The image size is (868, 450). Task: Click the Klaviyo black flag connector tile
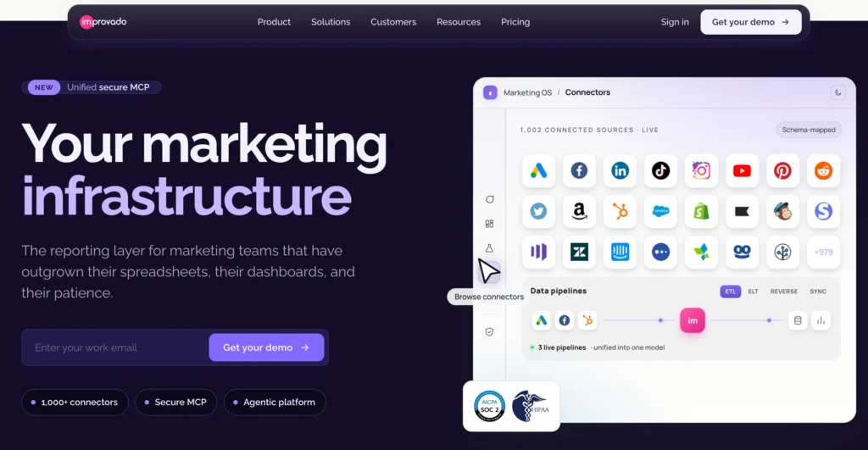742,211
